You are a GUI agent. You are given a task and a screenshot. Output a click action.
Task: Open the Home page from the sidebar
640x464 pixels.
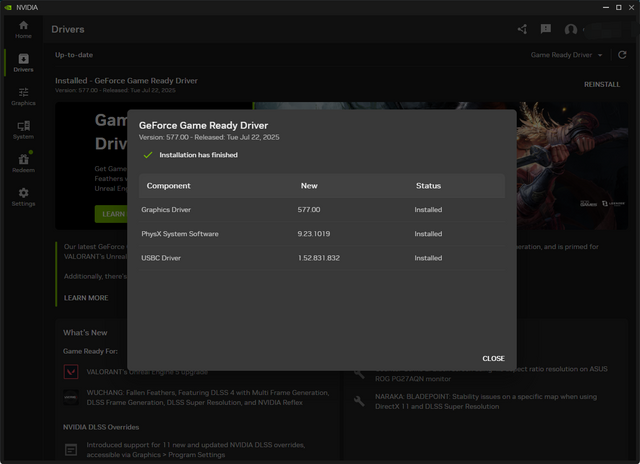pos(23,29)
